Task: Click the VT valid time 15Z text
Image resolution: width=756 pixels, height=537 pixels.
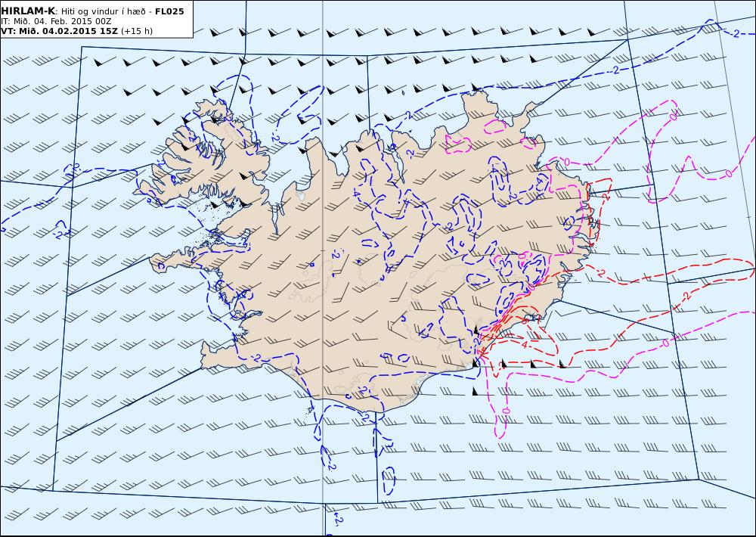Action: [x=59, y=31]
